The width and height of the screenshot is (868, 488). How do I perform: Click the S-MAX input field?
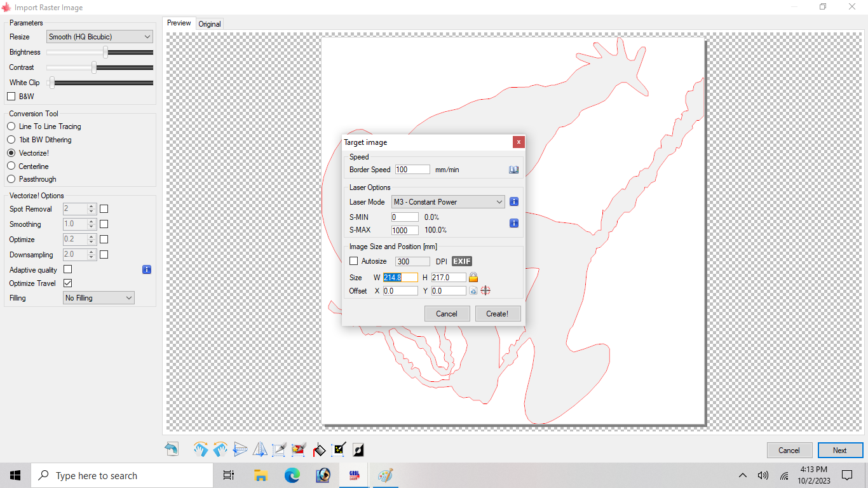(x=405, y=230)
